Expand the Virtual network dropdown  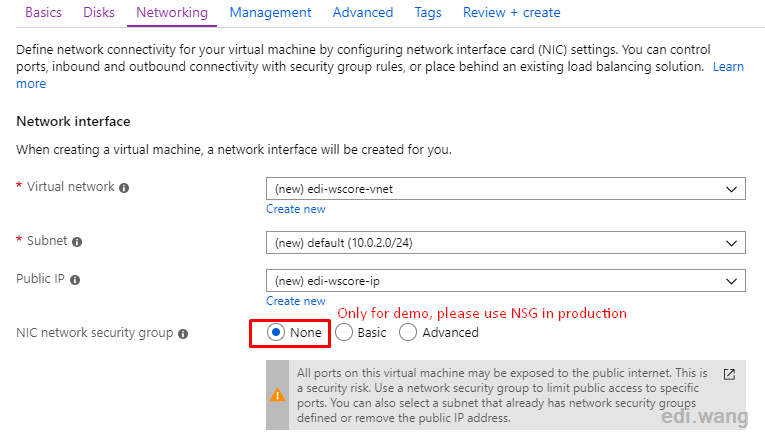(505, 189)
